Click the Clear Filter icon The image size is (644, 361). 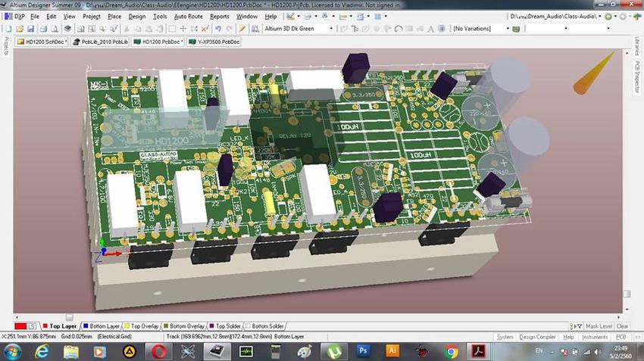pyautogui.click(x=205, y=29)
